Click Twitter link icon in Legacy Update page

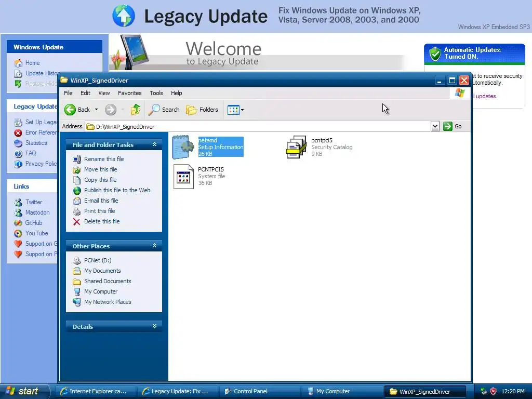click(18, 203)
